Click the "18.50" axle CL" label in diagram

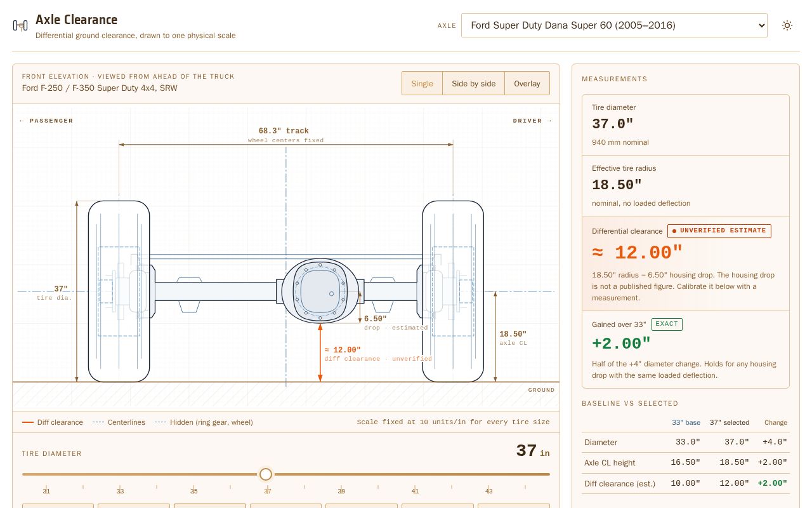513,338
